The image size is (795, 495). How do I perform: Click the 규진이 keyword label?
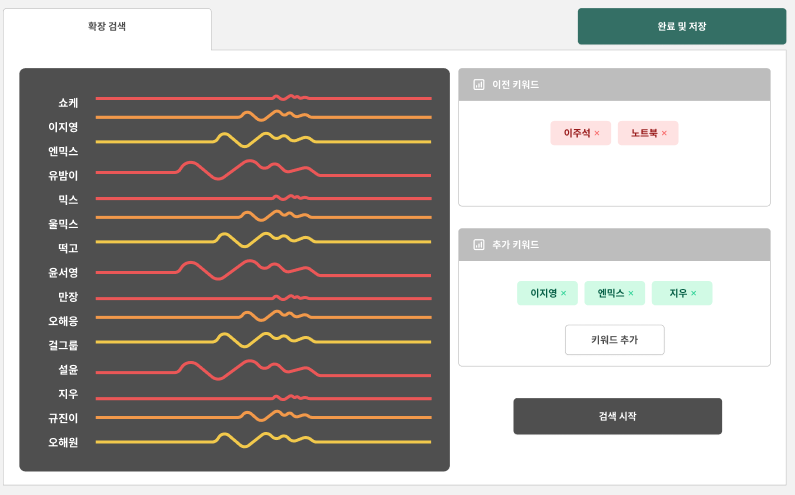click(63, 418)
